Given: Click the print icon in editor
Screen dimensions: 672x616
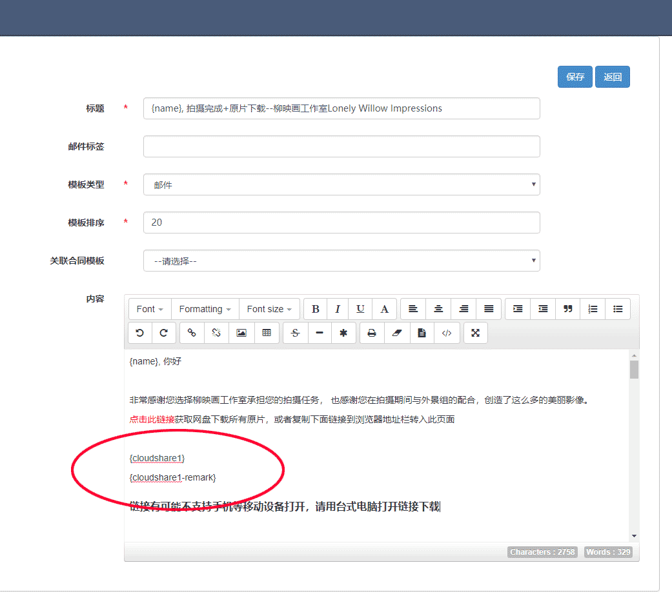Looking at the screenshot, I should 372,333.
